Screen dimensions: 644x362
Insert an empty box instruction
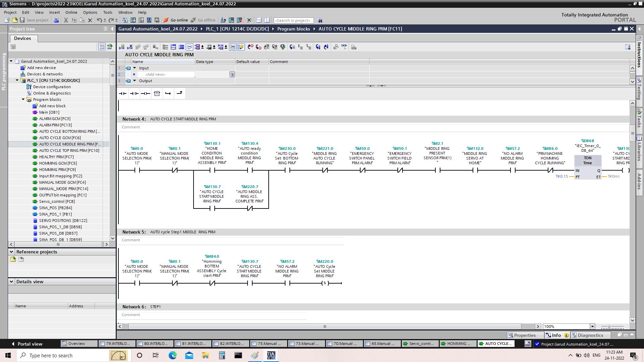[157, 94]
